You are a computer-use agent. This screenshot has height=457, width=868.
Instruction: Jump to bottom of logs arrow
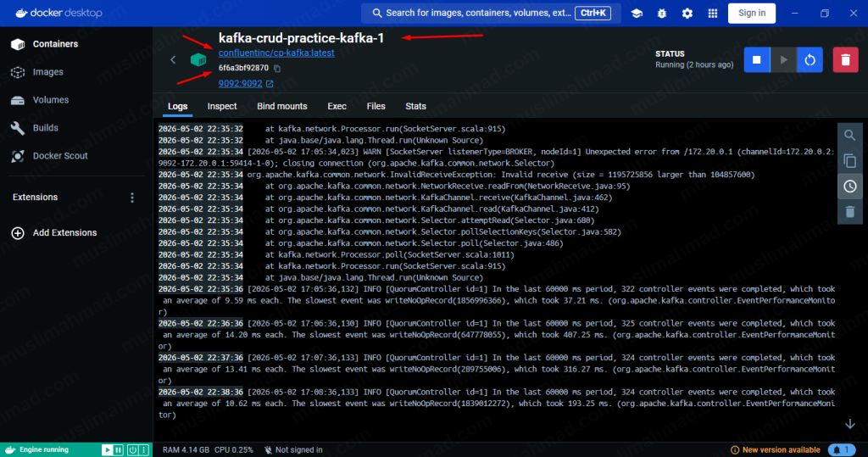click(x=849, y=424)
